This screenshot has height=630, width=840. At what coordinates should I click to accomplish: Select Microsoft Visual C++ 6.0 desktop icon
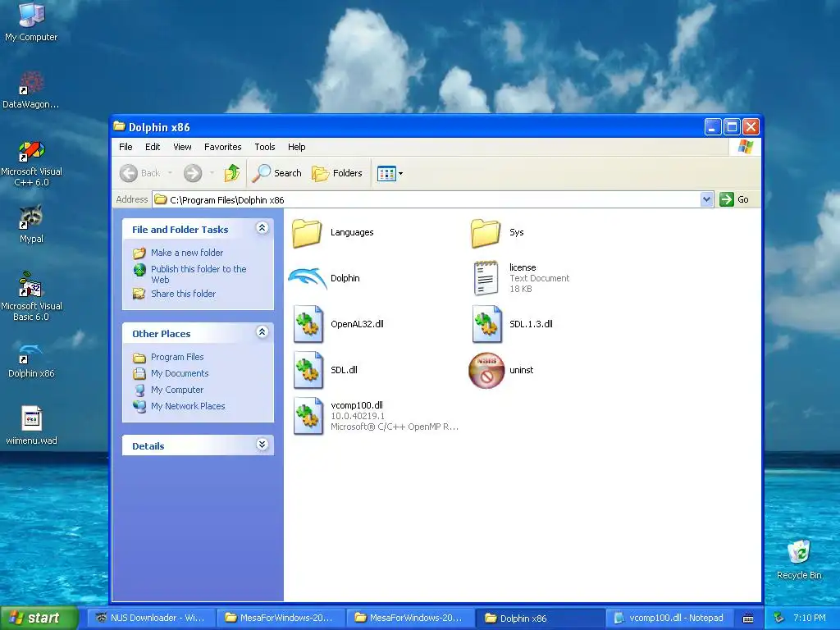pyautogui.click(x=31, y=163)
